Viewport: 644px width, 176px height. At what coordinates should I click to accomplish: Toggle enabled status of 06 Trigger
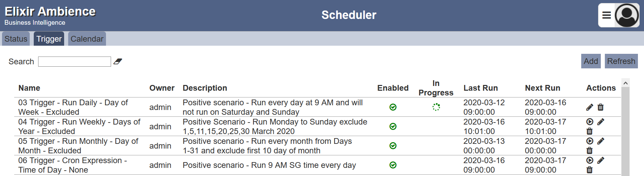(393, 165)
